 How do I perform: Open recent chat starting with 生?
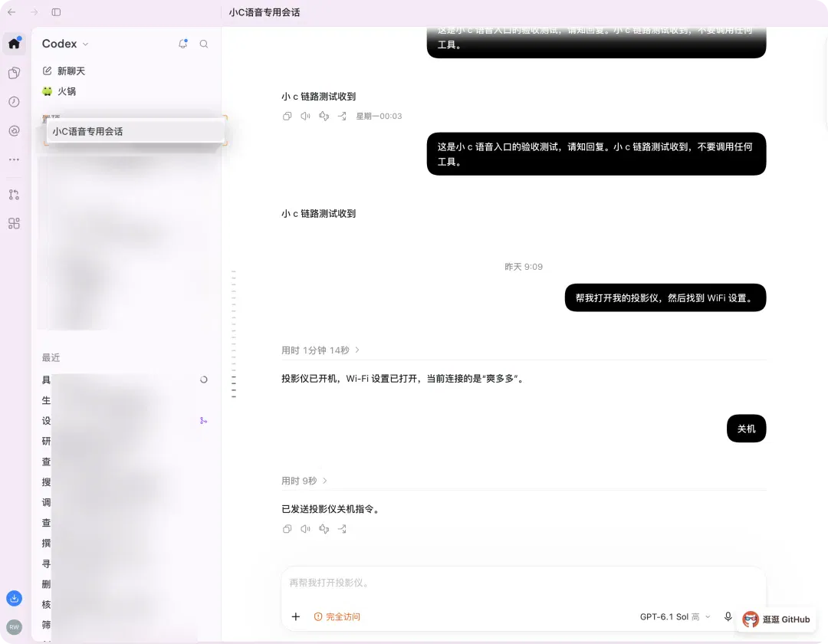(x=124, y=400)
